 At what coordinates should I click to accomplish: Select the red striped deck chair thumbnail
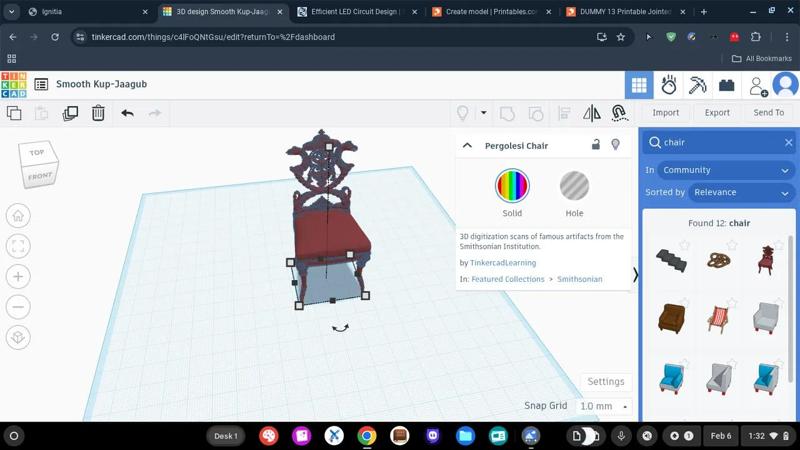point(718,319)
